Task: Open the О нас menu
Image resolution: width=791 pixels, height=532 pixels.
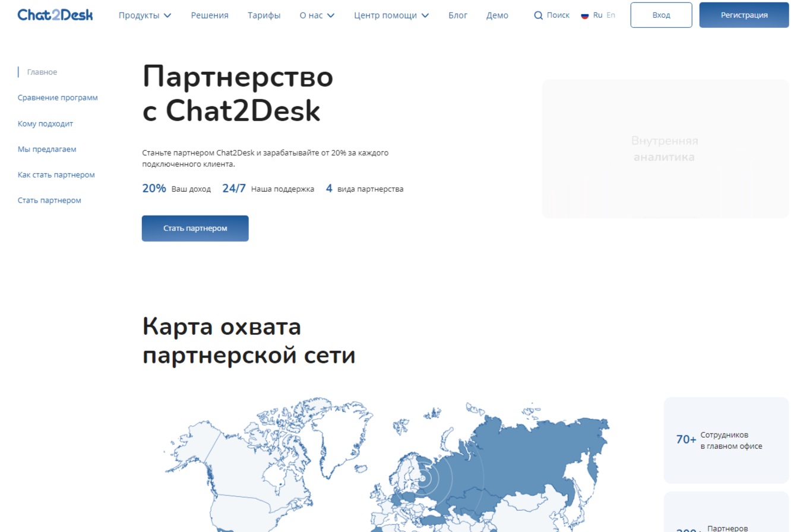Action: click(312, 15)
